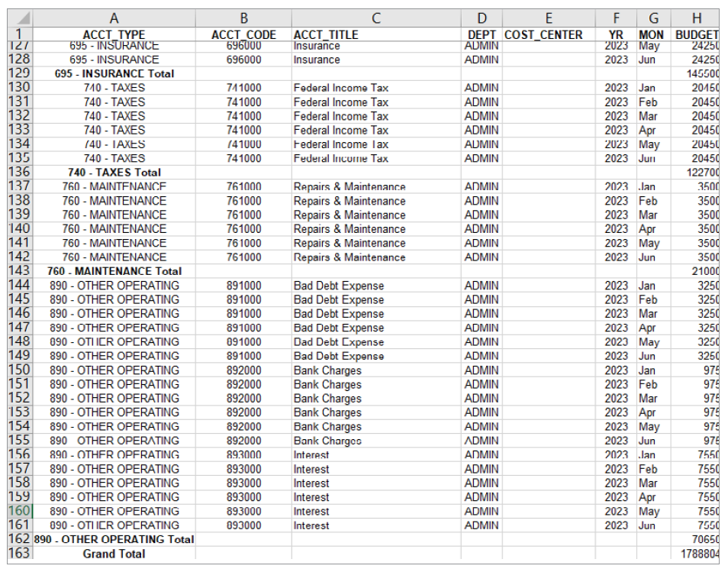
Task: Click the '740 - TAXES Total' cell
Action: click(x=114, y=173)
